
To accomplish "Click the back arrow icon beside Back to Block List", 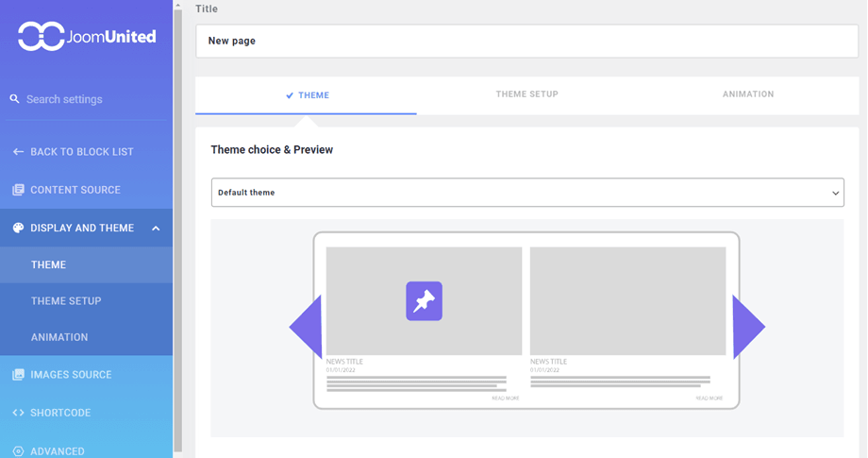I will [x=18, y=152].
